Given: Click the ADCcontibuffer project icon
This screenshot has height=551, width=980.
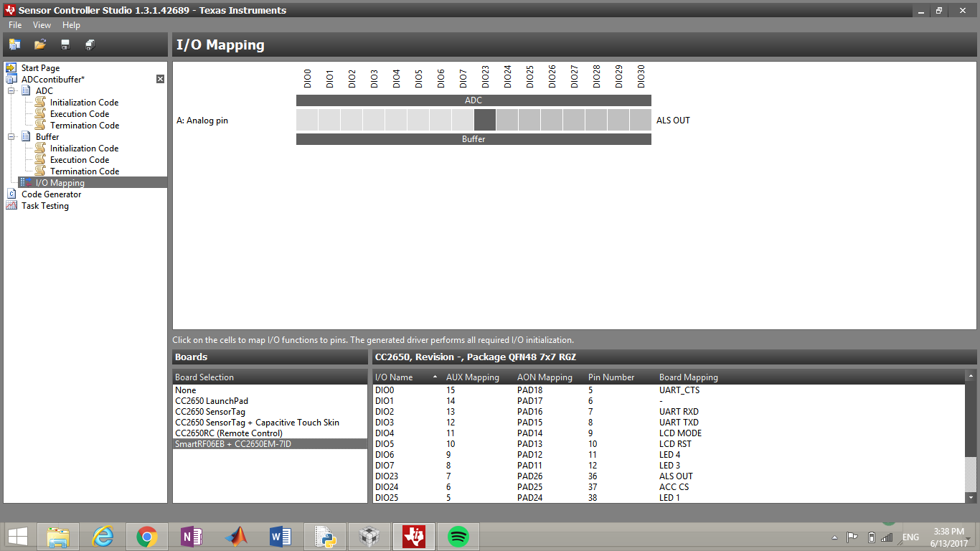Looking at the screenshot, I should point(11,80).
